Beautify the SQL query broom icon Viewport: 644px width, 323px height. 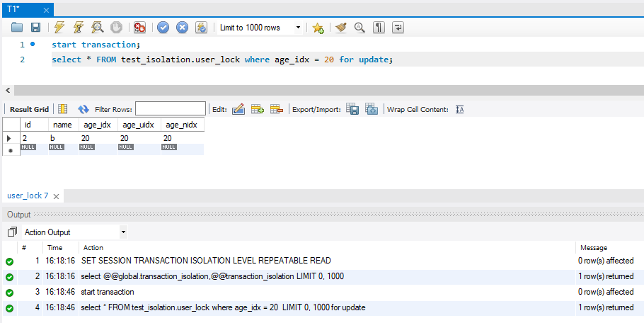341,28
